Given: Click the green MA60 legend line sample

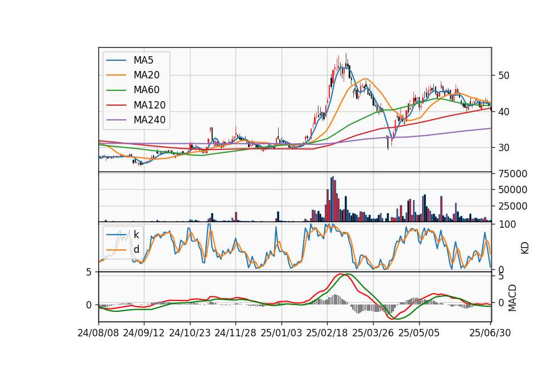Looking at the screenshot, I should click(116, 90).
